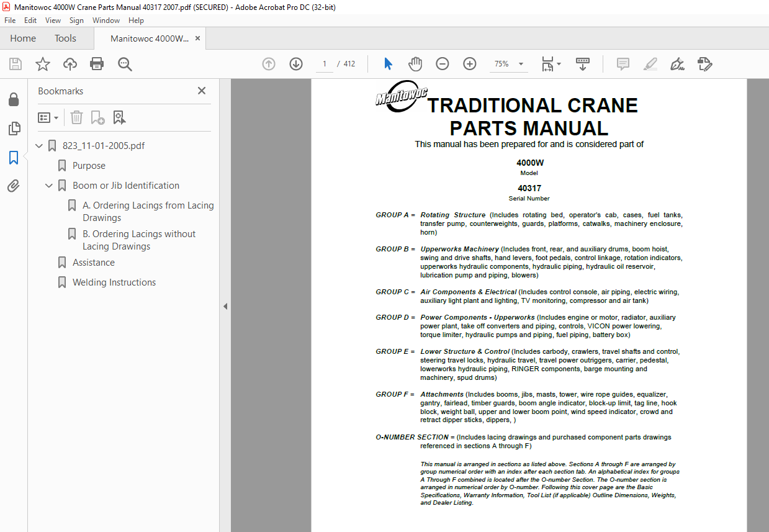Select the arrow selection tool
769x532 pixels.
389,64
